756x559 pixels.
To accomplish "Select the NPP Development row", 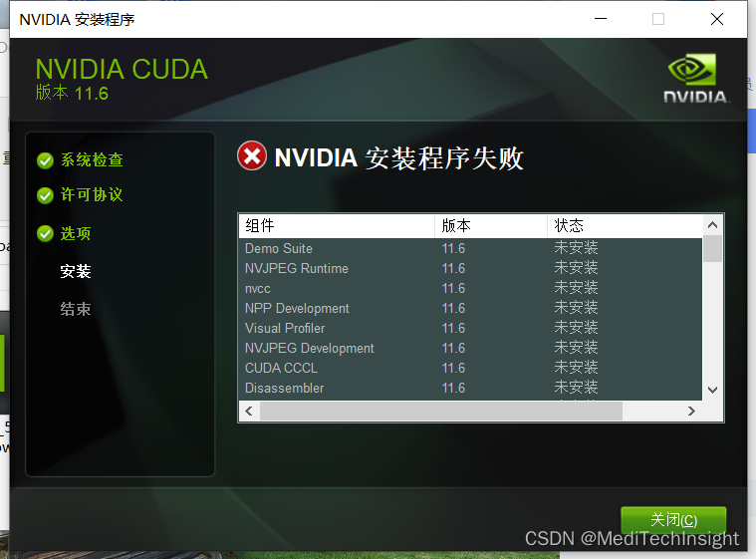I will (470, 308).
